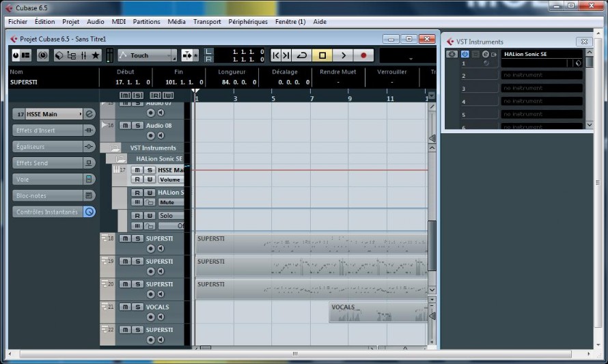Go to previous marker transport icon
The height and width of the screenshot is (364, 608).
point(276,55)
